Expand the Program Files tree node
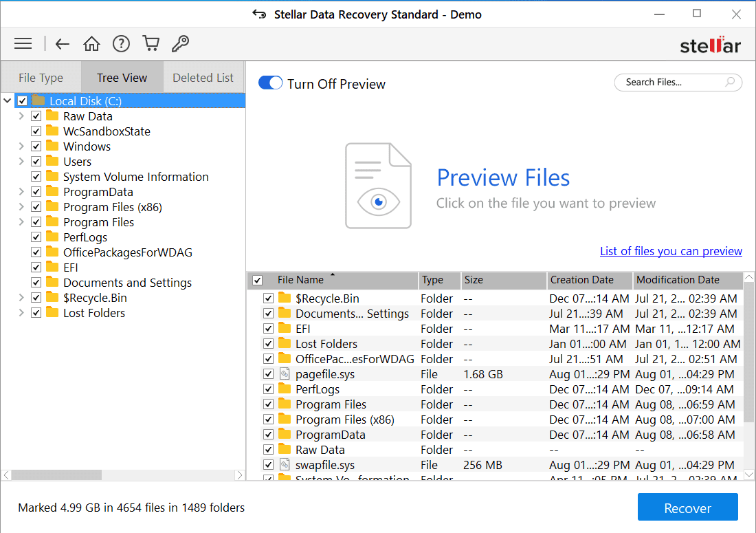The height and width of the screenshot is (533, 756). pyautogui.click(x=21, y=222)
